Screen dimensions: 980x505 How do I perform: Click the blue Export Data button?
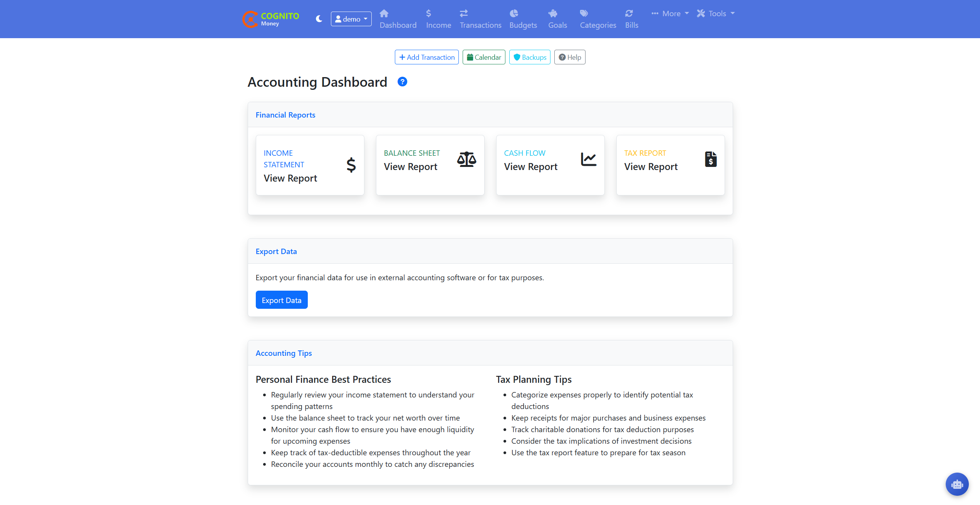282,300
